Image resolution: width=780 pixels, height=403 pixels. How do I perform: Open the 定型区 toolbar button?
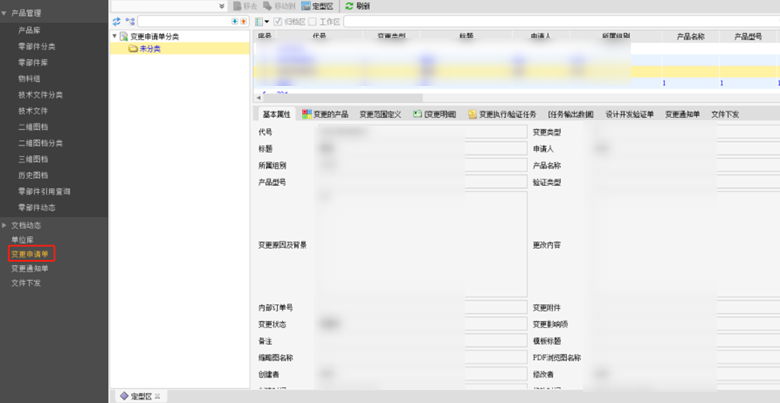tap(317, 6)
